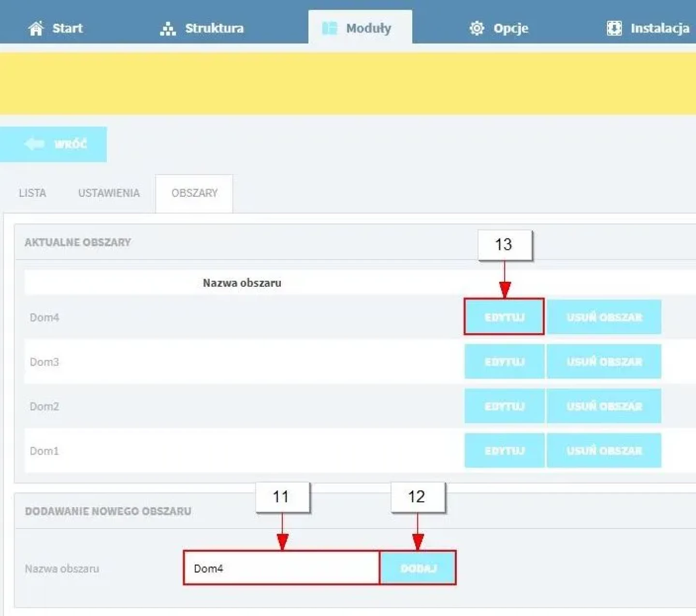Click the DODAJ button to add area

pyautogui.click(x=418, y=568)
